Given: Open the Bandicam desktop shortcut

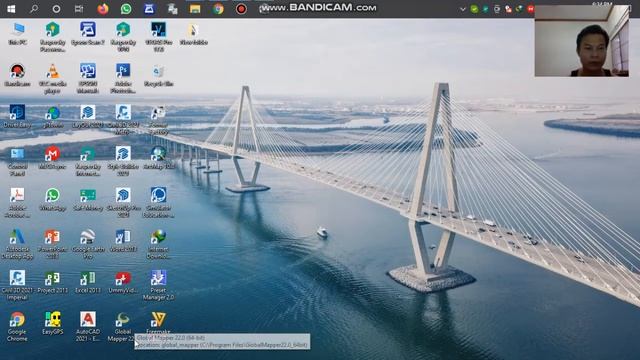Looking at the screenshot, I should point(17,75).
